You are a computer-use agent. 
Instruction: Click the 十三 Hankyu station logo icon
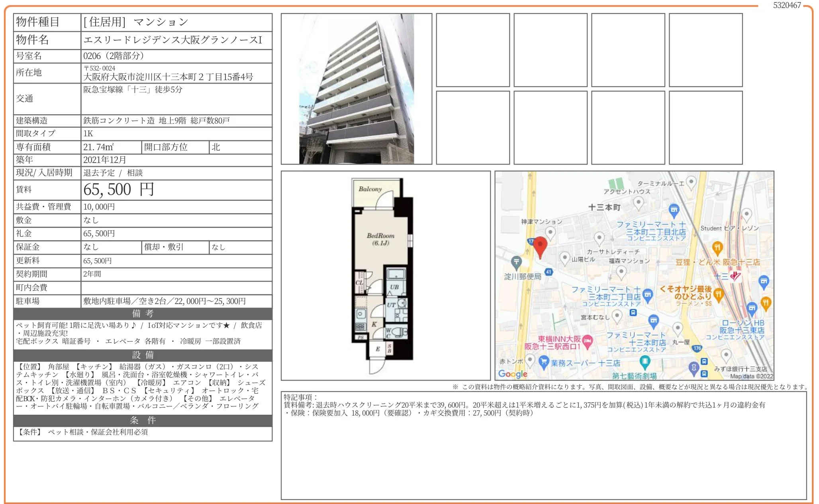pos(735,276)
